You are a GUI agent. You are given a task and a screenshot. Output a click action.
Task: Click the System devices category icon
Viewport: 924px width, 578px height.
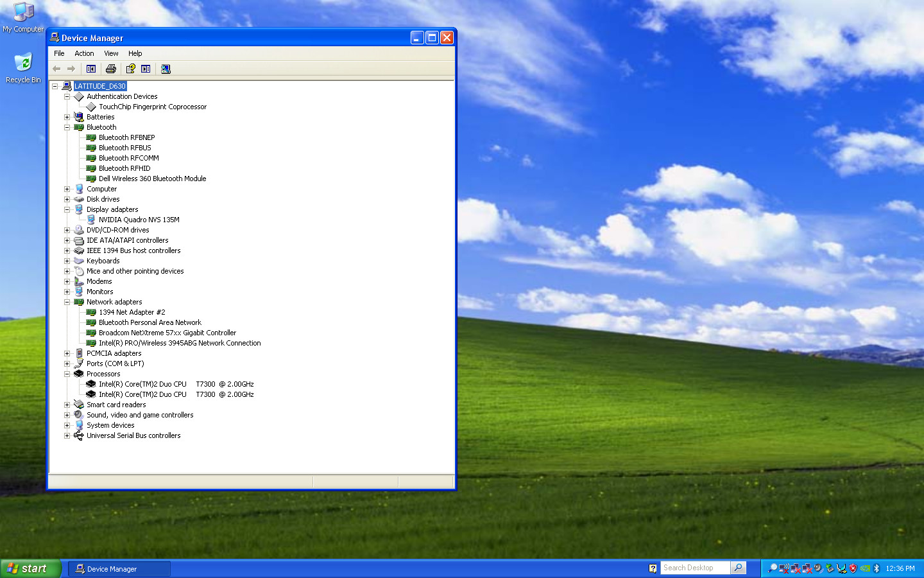pyautogui.click(x=79, y=425)
